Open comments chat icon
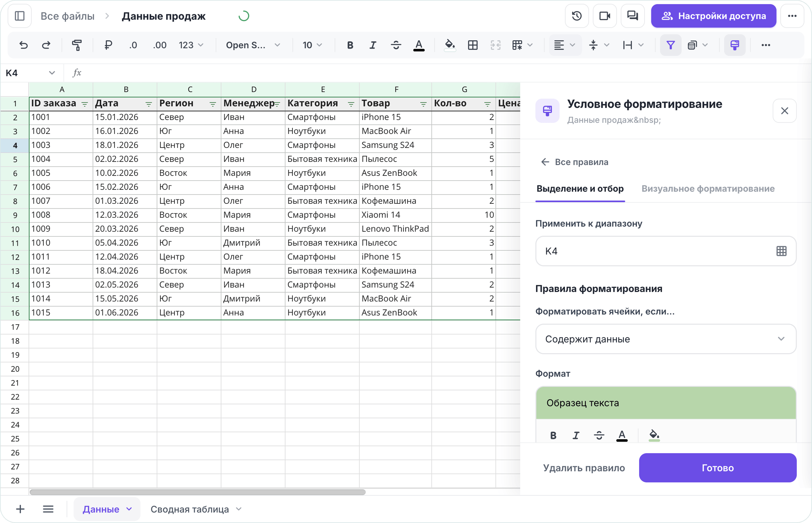The width and height of the screenshot is (812, 523). click(632, 16)
